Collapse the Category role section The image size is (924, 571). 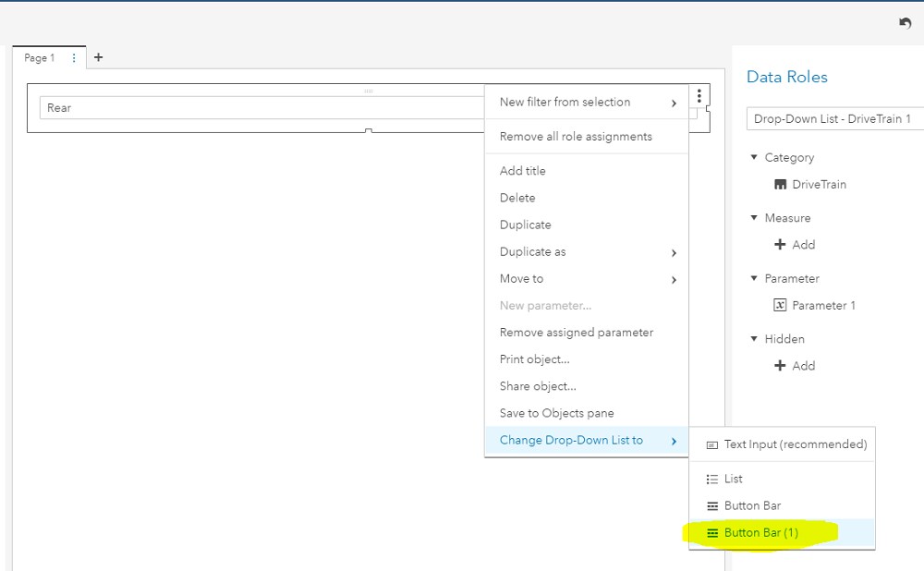[x=754, y=158]
